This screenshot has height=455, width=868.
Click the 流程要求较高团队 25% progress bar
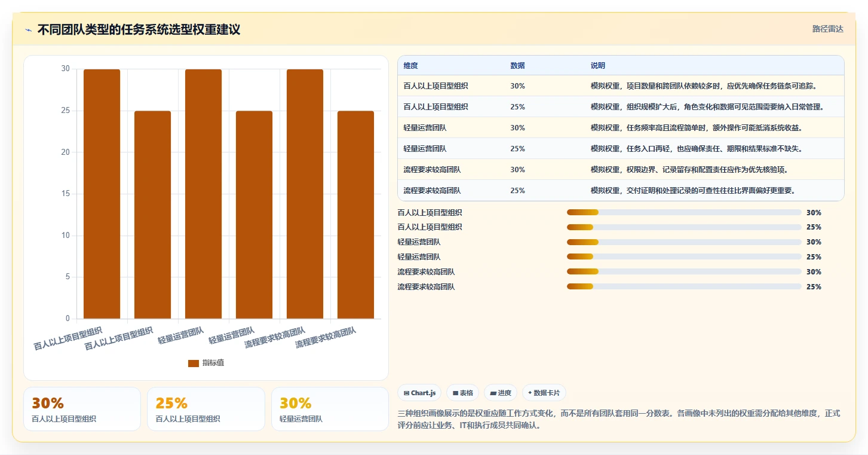pos(683,287)
